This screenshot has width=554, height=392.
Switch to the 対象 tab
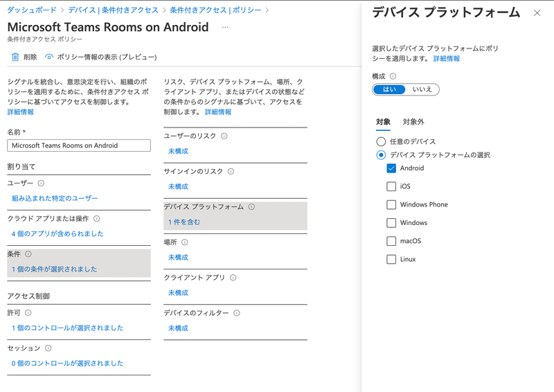[x=383, y=122]
